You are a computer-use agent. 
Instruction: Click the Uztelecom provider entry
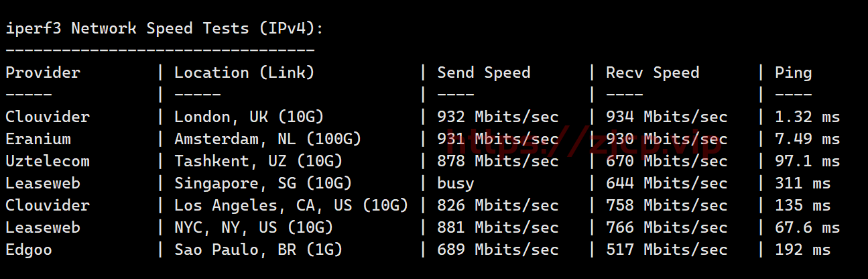click(x=48, y=161)
